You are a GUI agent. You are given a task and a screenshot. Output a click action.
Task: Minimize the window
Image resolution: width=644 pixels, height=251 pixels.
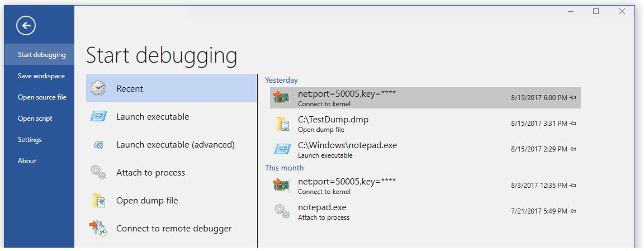[x=570, y=12]
